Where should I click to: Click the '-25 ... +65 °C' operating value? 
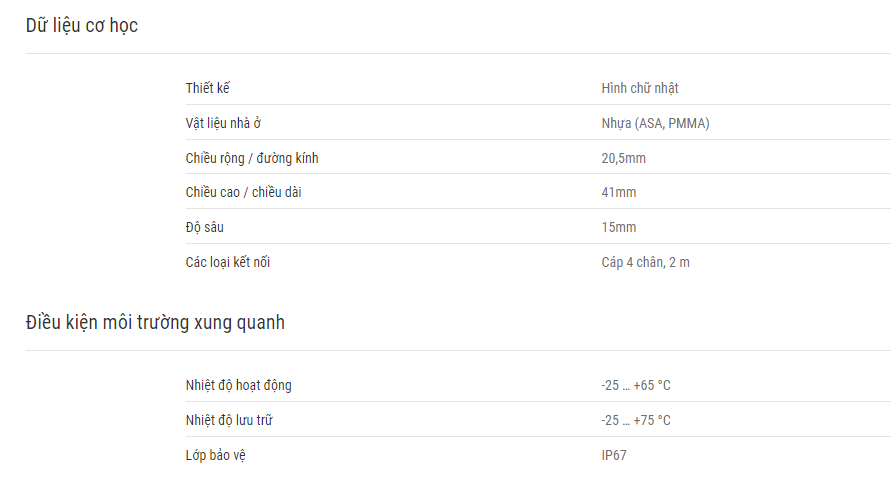coord(636,385)
